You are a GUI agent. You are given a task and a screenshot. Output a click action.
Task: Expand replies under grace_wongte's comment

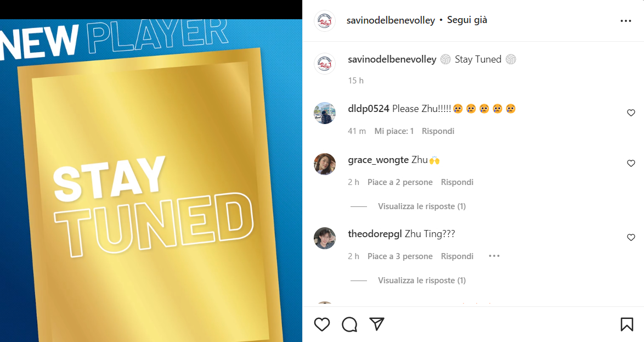[422, 206]
